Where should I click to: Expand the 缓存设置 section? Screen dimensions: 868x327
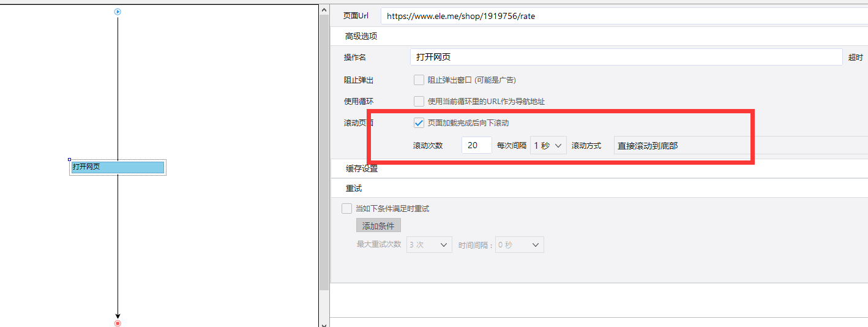(361, 168)
